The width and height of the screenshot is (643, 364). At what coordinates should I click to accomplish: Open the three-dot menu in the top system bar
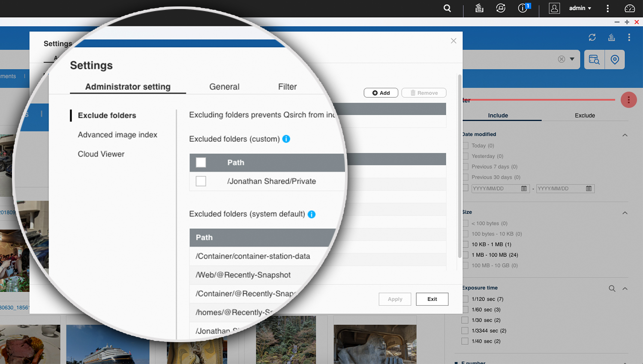coord(607,8)
